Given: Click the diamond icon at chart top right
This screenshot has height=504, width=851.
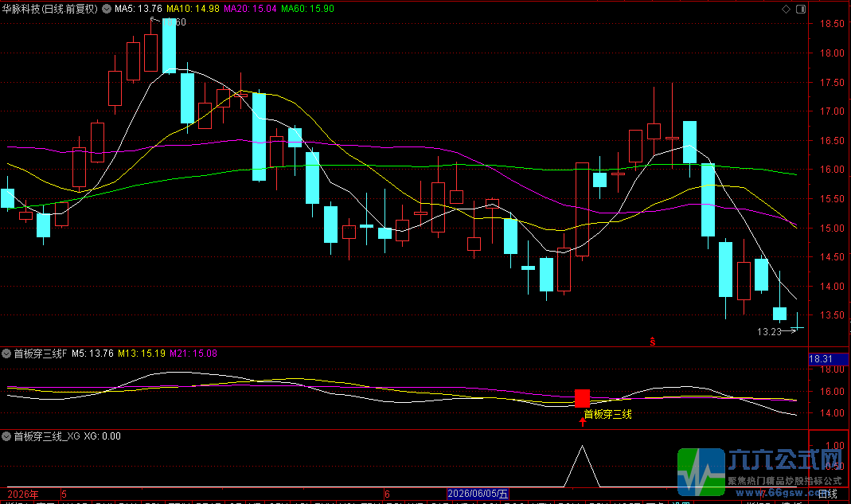Looking at the screenshot, I should pos(786,10).
